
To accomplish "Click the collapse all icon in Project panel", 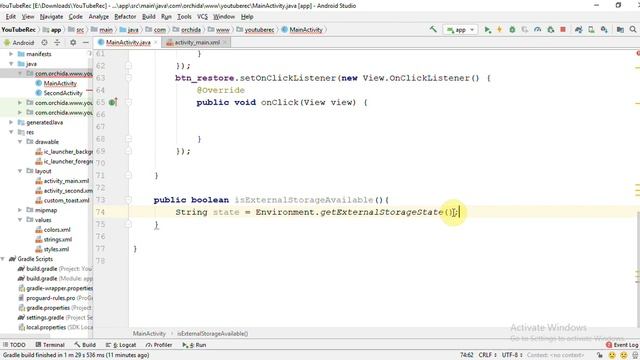I will (x=57, y=42).
